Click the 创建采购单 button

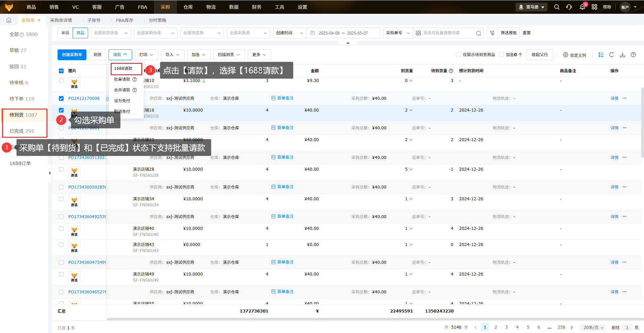coord(72,55)
